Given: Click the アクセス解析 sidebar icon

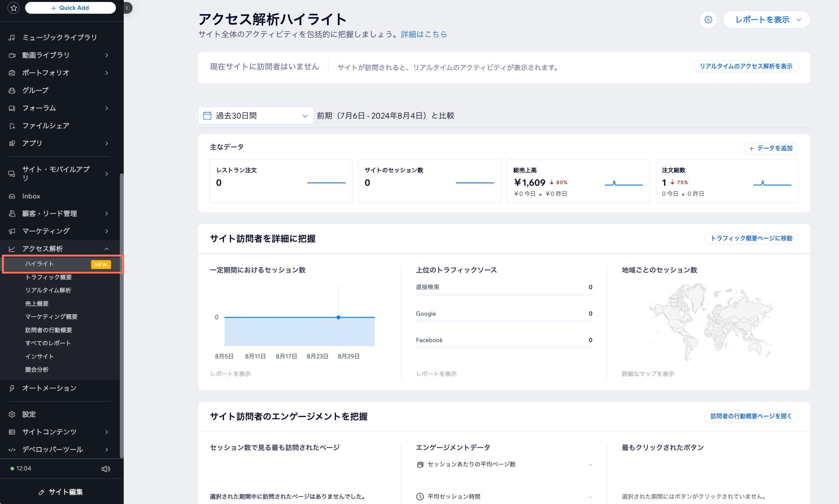Looking at the screenshot, I should [x=11, y=247].
